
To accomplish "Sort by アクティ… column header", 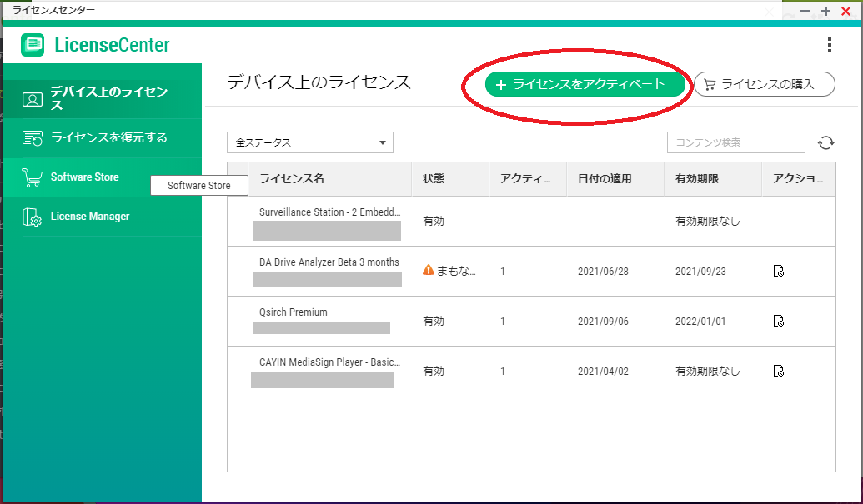I will (x=528, y=179).
